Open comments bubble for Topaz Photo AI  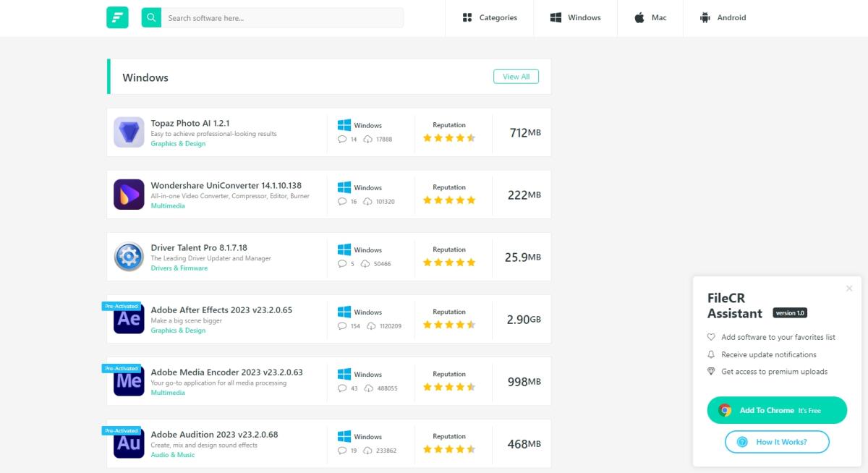click(x=341, y=139)
